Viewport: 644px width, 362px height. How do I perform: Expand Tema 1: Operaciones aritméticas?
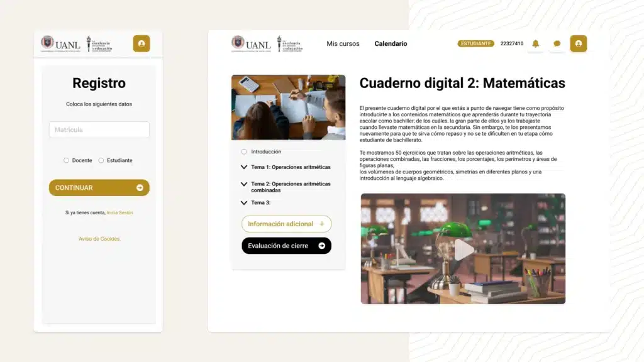tap(244, 167)
